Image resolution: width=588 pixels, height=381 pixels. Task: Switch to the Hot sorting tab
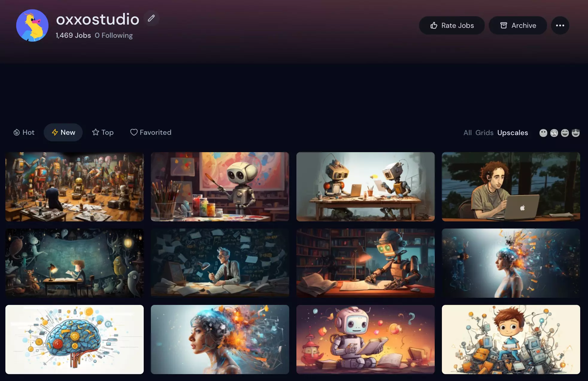[24, 132]
